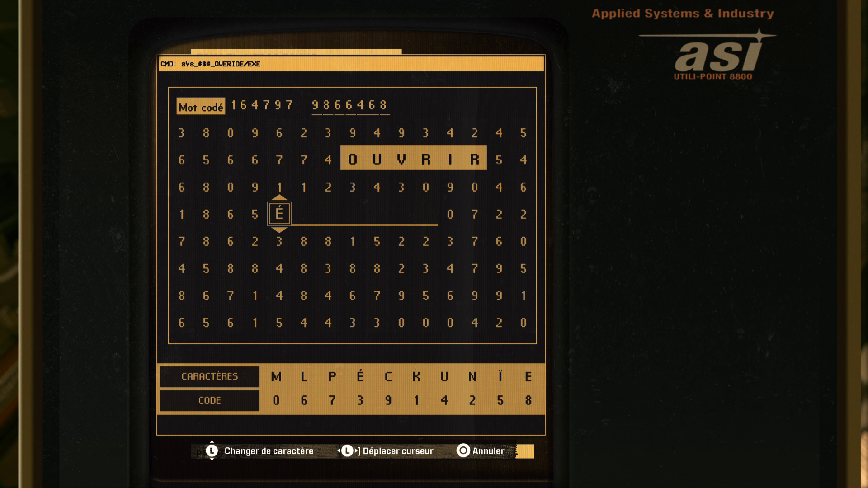Expand Mot code sequence display field
868x488 pixels.
point(351,106)
